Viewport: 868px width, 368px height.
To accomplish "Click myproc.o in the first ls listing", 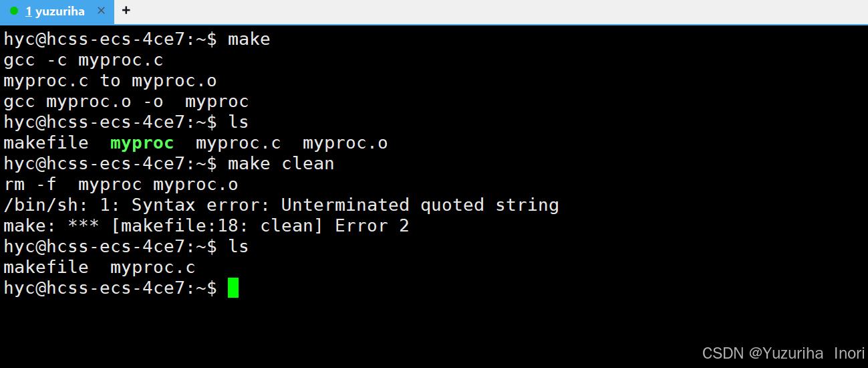I will pos(345,143).
